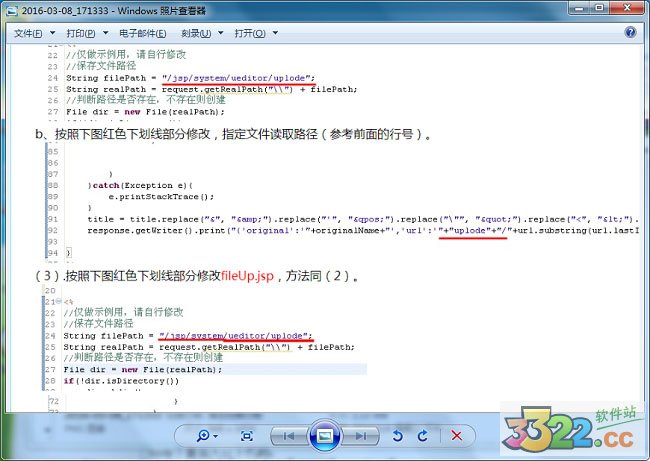Go to the previous photo
This screenshot has width=650, height=461.
tap(289, 436)
